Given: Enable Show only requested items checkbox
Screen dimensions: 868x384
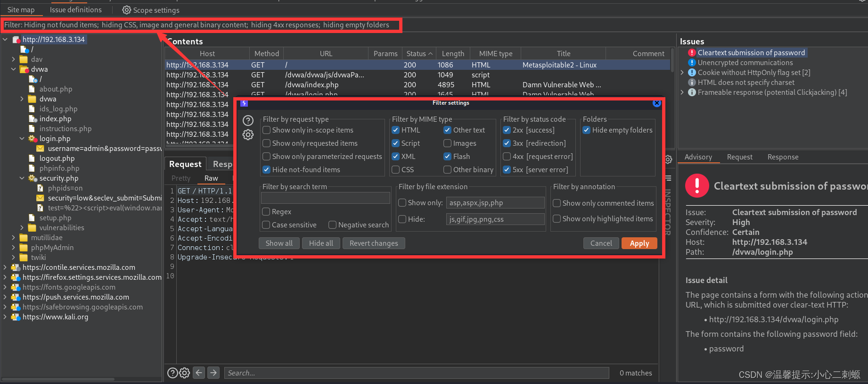Looking at the screenshot, I should pyautogui.click(x=267, y=143).
